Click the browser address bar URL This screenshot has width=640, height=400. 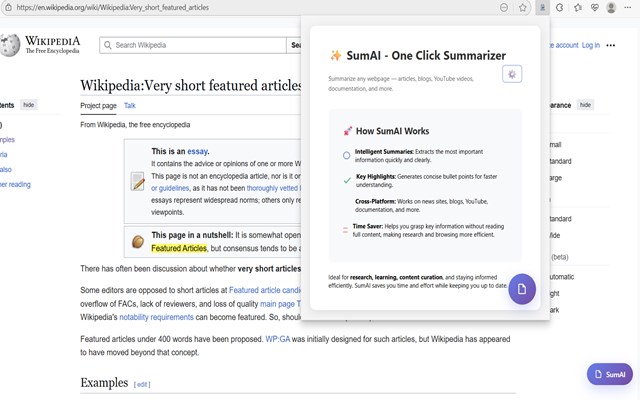point(112,7)
